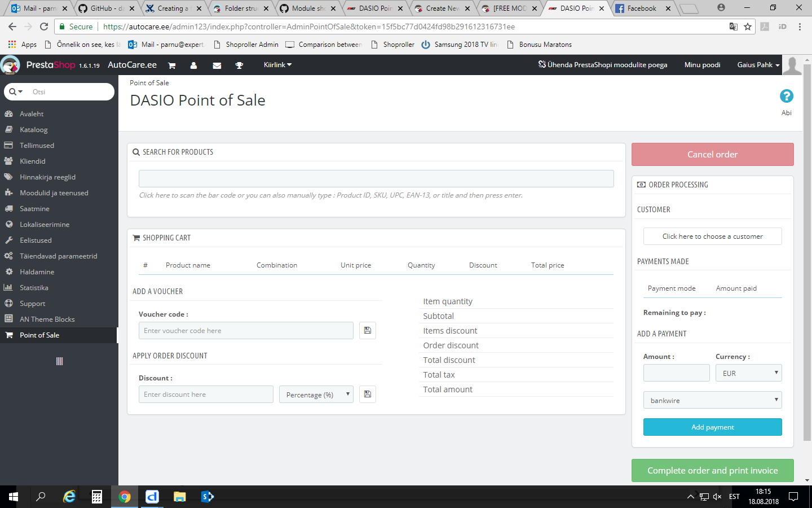Open Täiendavad parameetrid menu

pyautogui.click(x=59, y=256)
